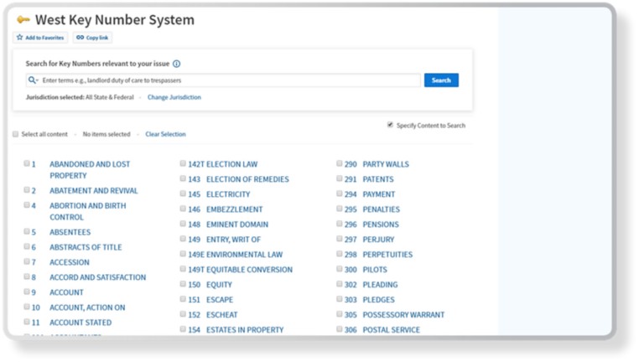Check the box for 306 Postal Service
The height and width of the screenshot is (362, 644).
(340, 329)
